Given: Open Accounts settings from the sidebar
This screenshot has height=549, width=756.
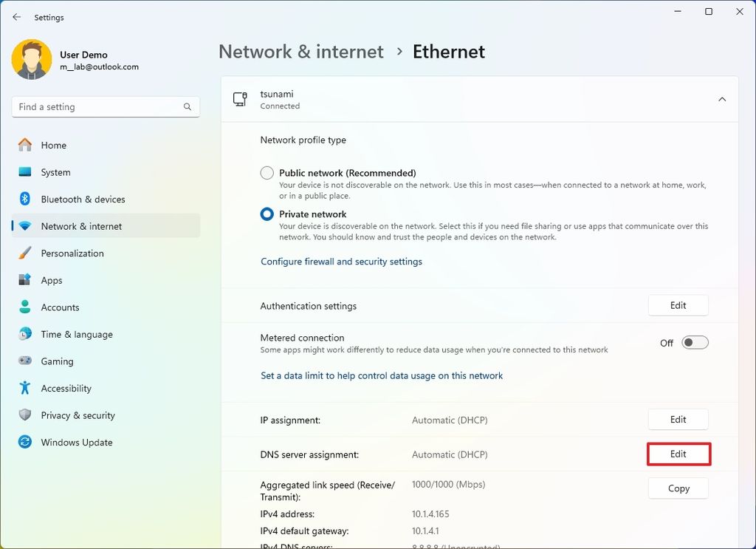Looking at the screenshot, I should point(60,307).
